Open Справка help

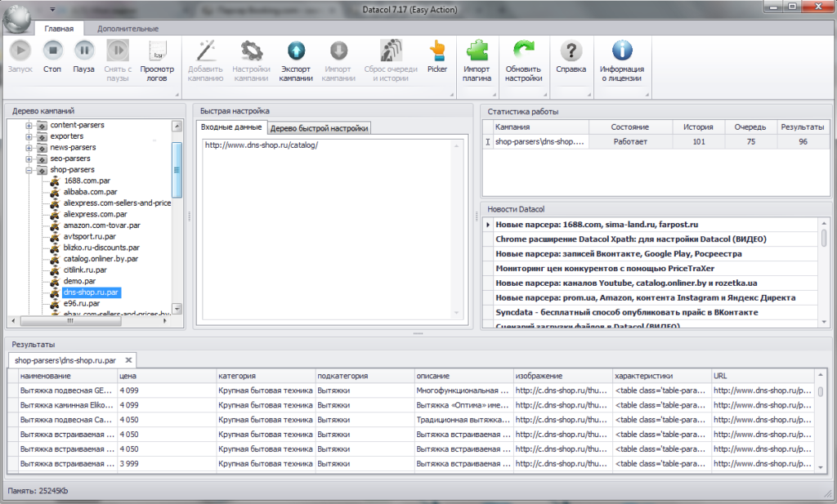571,57
